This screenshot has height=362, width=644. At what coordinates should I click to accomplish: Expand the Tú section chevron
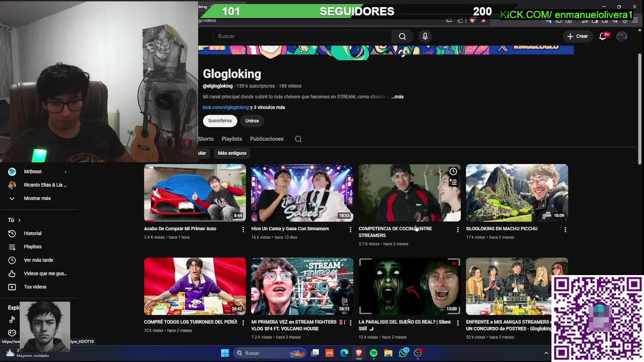point(19,220)
